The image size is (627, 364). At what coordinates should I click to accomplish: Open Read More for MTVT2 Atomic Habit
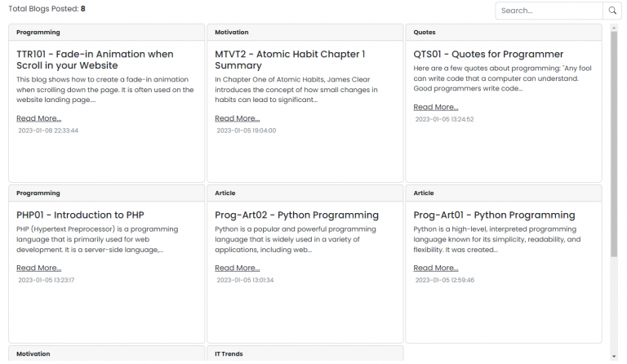pyautogui.click(x=237, y=118)
